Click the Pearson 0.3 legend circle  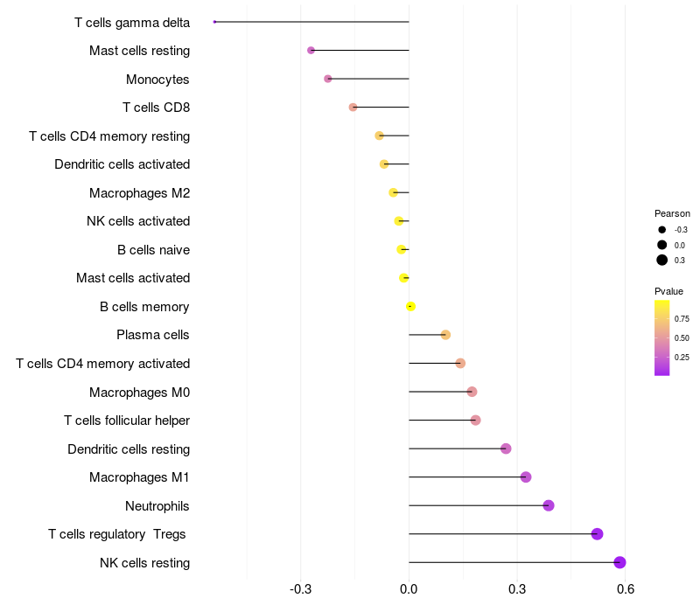[662, 260]
